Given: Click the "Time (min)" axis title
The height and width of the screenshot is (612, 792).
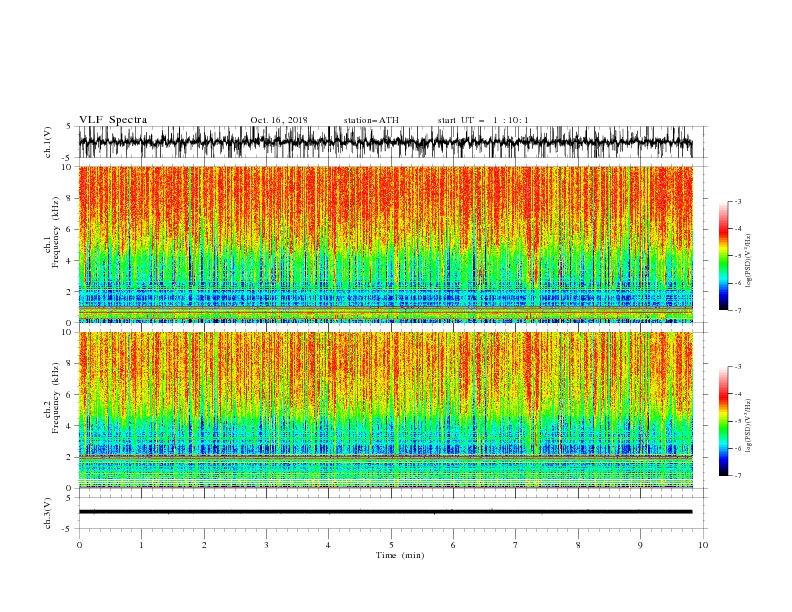Looking at the screenshot, I should point(400,555).
